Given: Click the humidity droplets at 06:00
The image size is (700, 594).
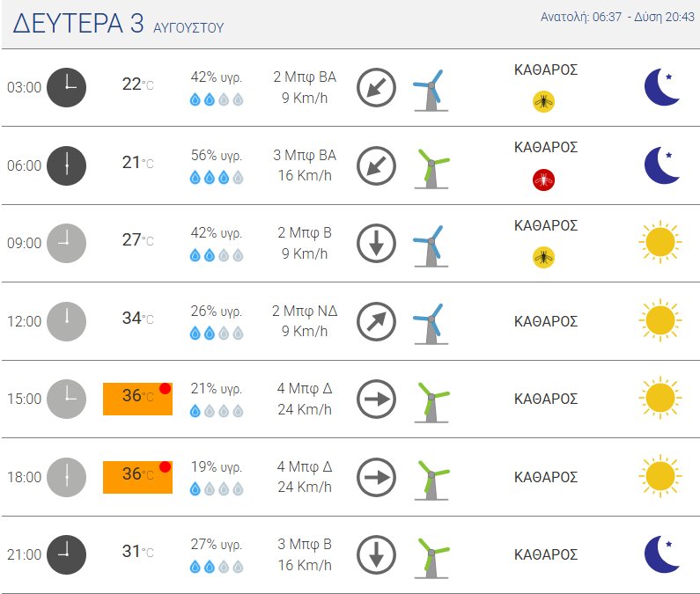Looking at the screenshot, I should [x=217, y=178].
